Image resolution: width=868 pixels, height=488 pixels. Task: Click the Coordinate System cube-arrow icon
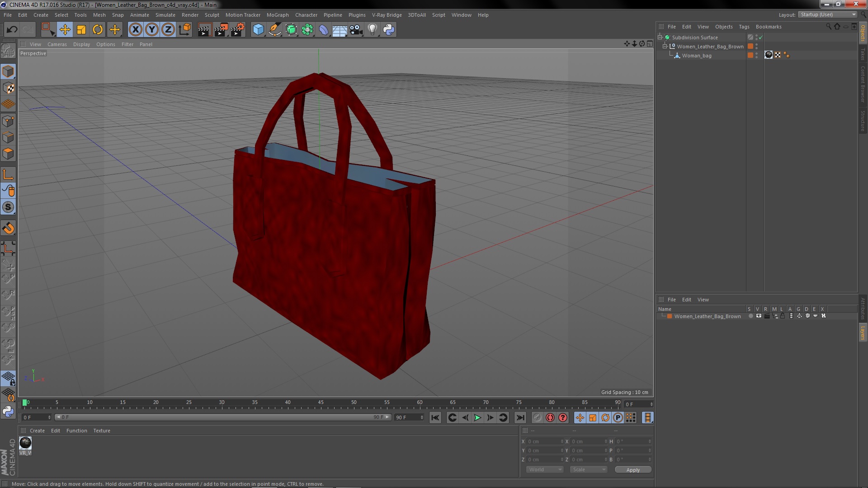pyautogui.click(x=184, y=30)
